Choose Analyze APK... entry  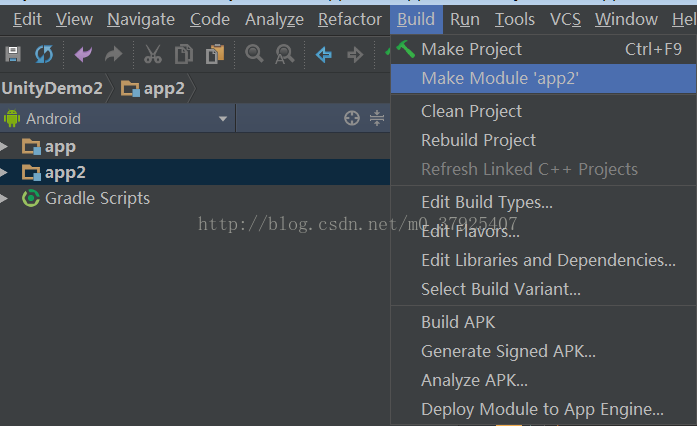click(x=543, y=380)
